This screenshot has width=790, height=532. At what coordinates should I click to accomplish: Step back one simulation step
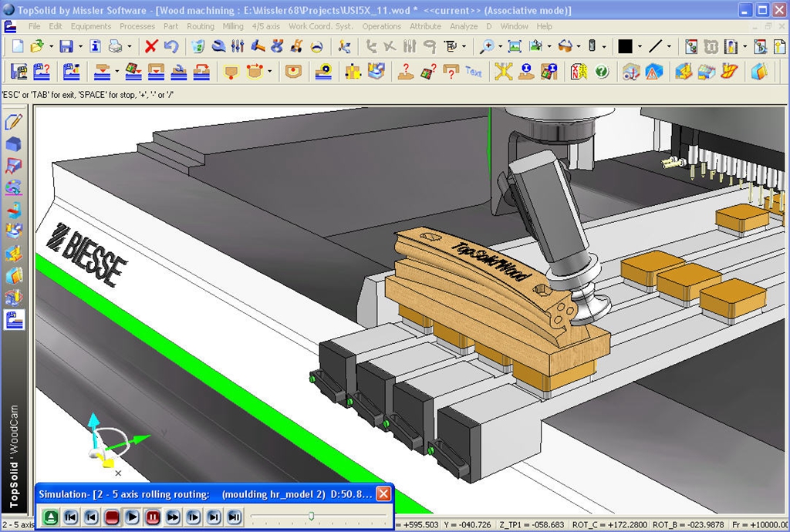[x=91, y=517]
